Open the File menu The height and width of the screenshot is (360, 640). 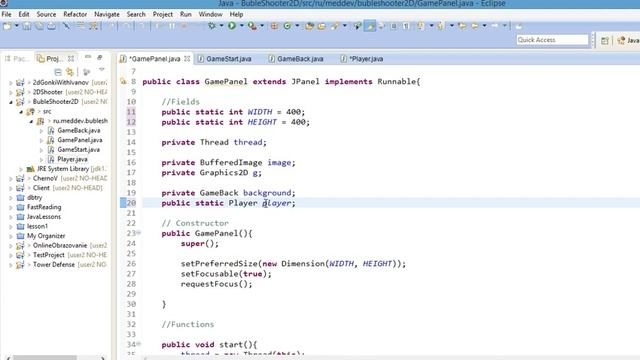click(x=7, y=14)
